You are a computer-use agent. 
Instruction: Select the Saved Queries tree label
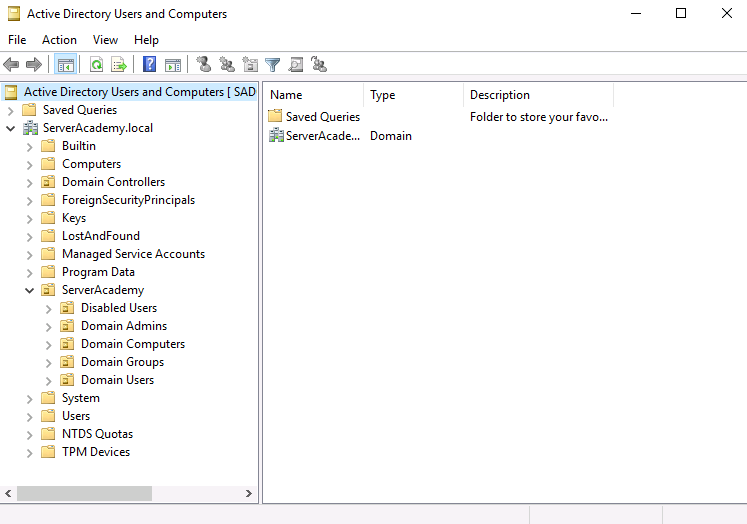click(x=80, y=110)
